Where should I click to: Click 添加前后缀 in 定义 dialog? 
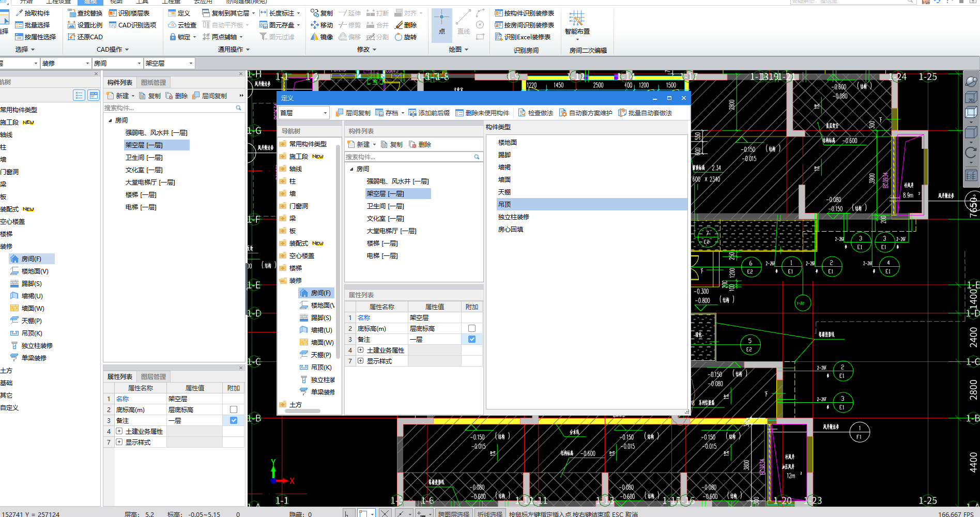pyautogui.click(x=429, y=113)
